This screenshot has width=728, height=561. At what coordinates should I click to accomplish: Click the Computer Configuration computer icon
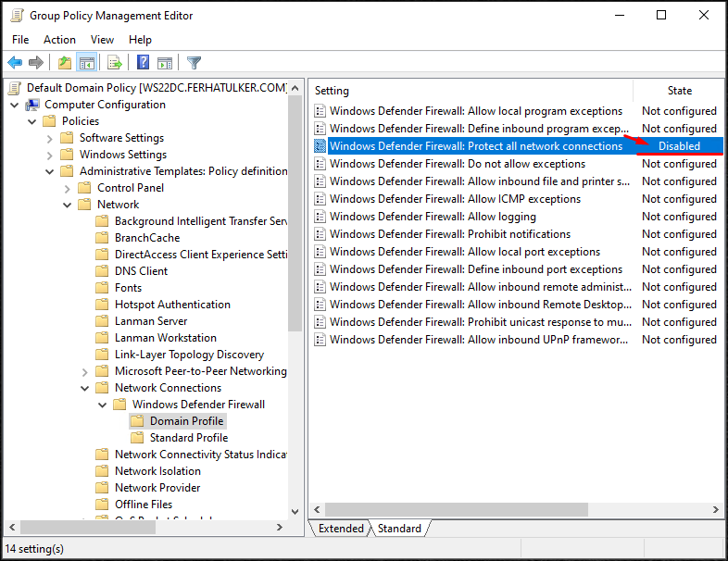[x=32, y=105]
